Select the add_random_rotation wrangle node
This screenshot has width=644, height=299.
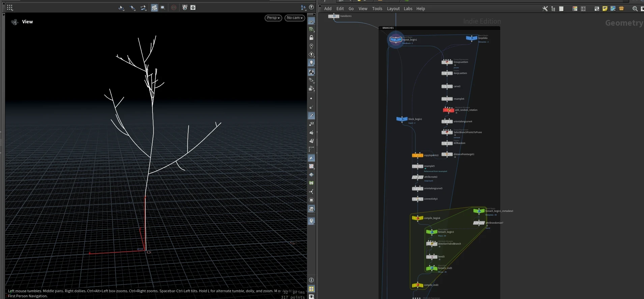448,110
